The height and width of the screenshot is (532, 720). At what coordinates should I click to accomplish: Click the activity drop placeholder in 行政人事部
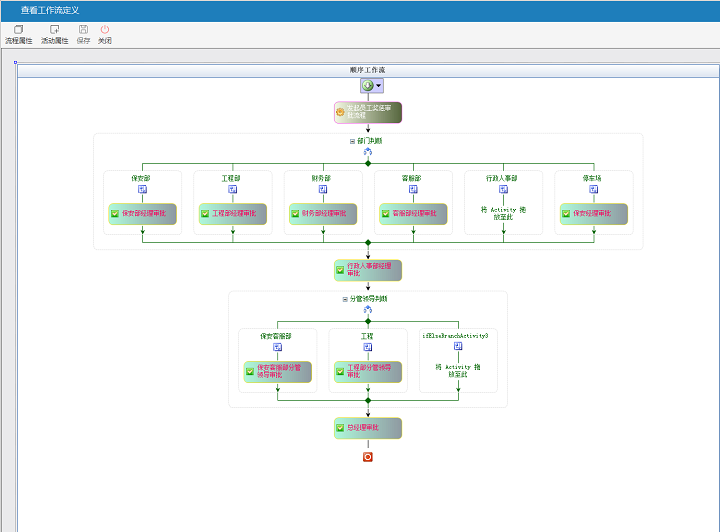click(x=503, y=213)
